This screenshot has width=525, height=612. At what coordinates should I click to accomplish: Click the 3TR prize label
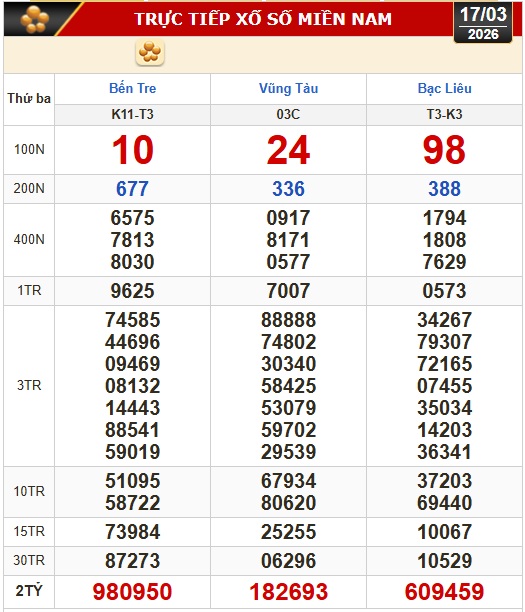pyautogui.click(x=29, y=386)
